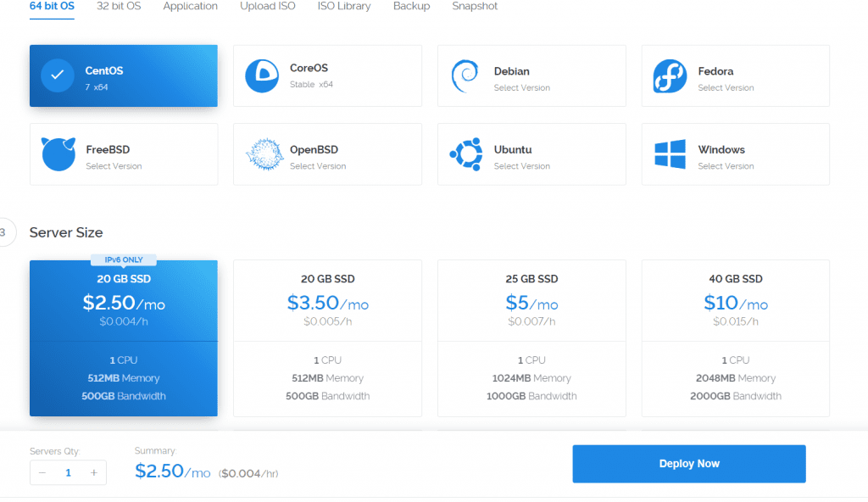Open the Upload ISO tab

tap(267, 6)
